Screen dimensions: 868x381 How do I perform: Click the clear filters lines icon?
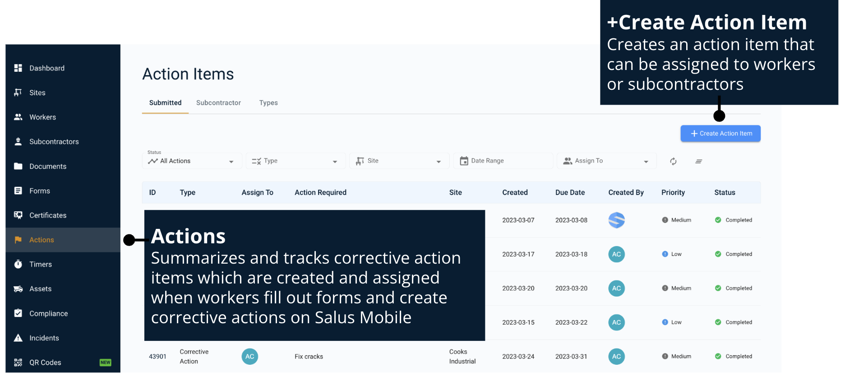pyautogui.click(x=698, y=161)
